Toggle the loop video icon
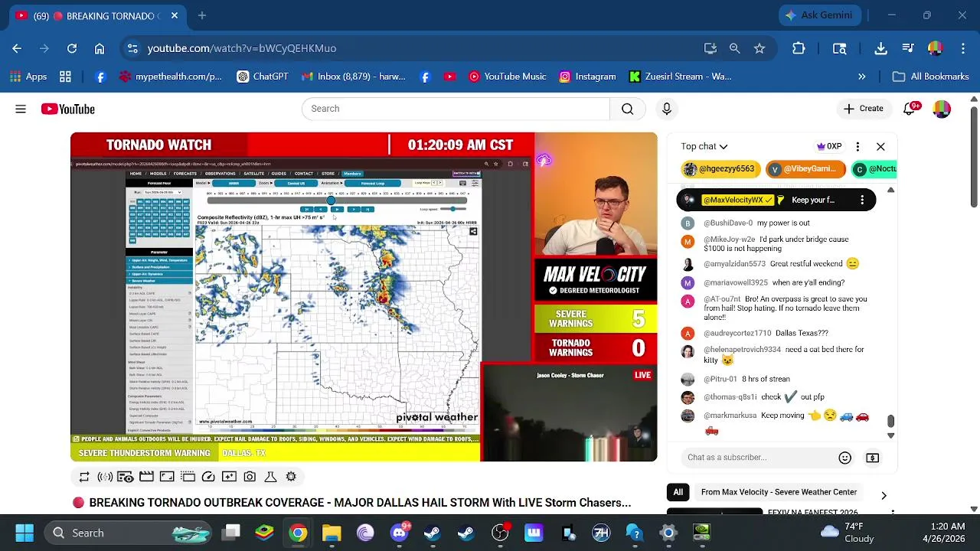The width and height of the screenshot is (980, 551). 84,477
